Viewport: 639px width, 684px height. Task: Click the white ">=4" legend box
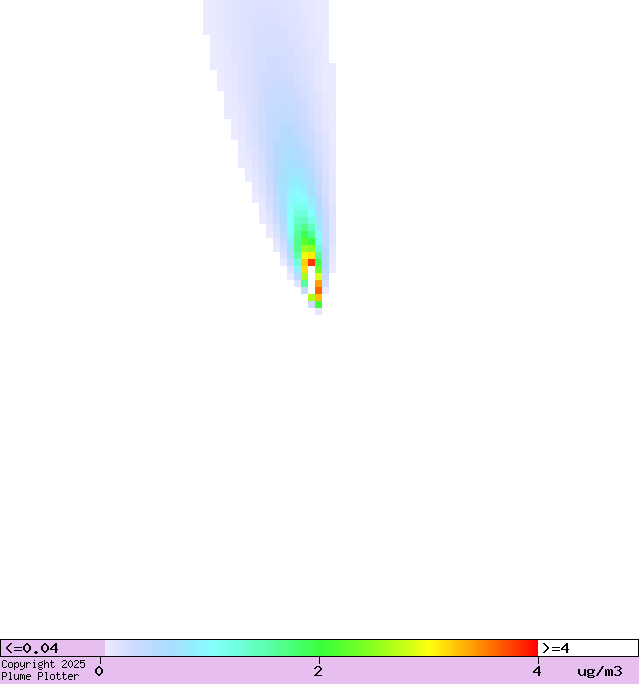click(586, 648)
